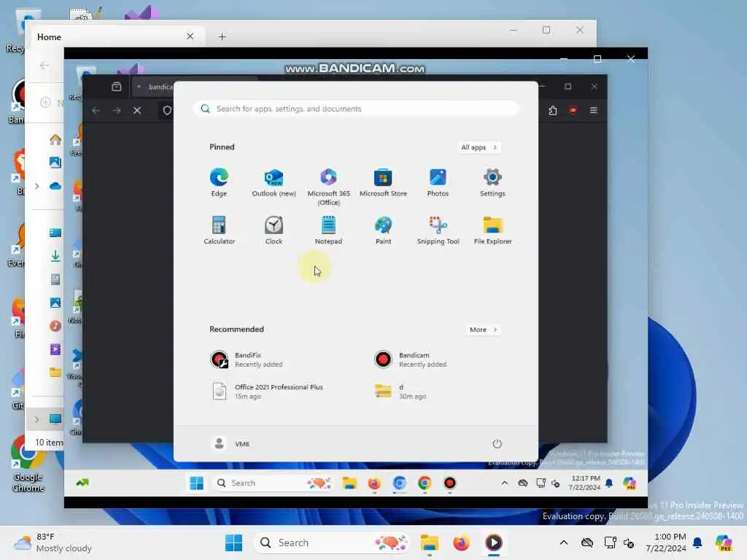This screenshot has width=747, height=560.
Task: Open Microsoft 365 (Office) app
Action: [x=329, y=187]
